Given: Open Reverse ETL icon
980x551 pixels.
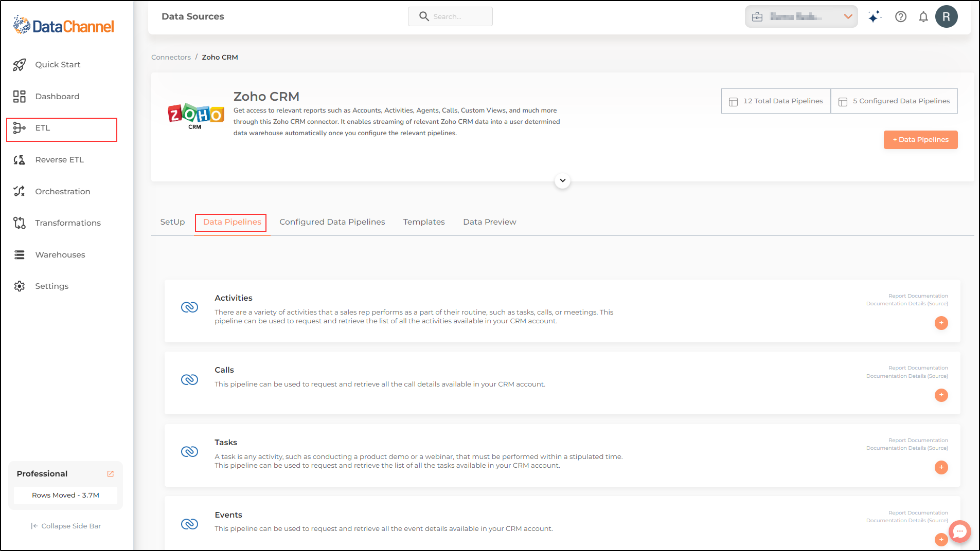Looking at the screenshot, I should [x=20, y=160].
